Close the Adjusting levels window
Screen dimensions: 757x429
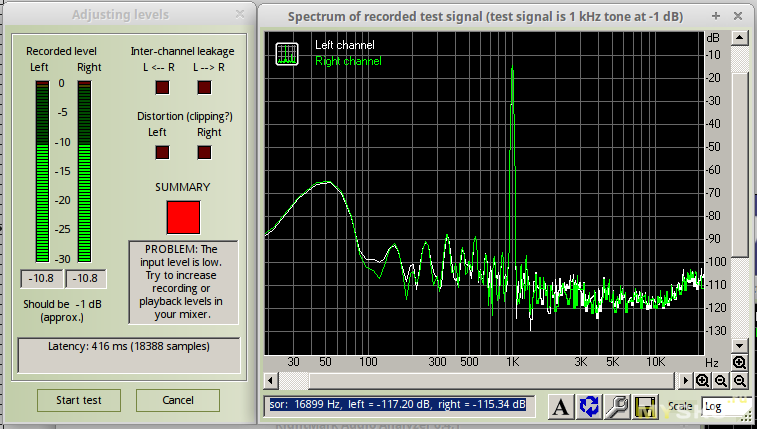tap(240, 14)
